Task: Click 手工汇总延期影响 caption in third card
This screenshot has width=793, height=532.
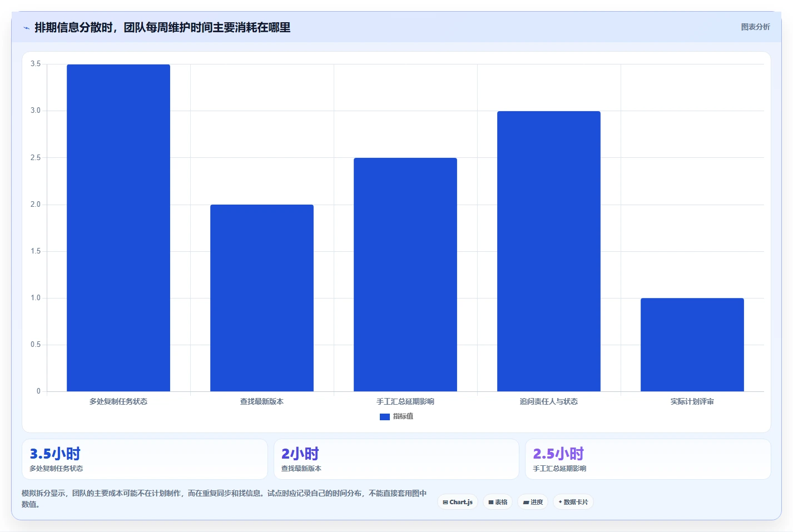Action: point(559,469)
